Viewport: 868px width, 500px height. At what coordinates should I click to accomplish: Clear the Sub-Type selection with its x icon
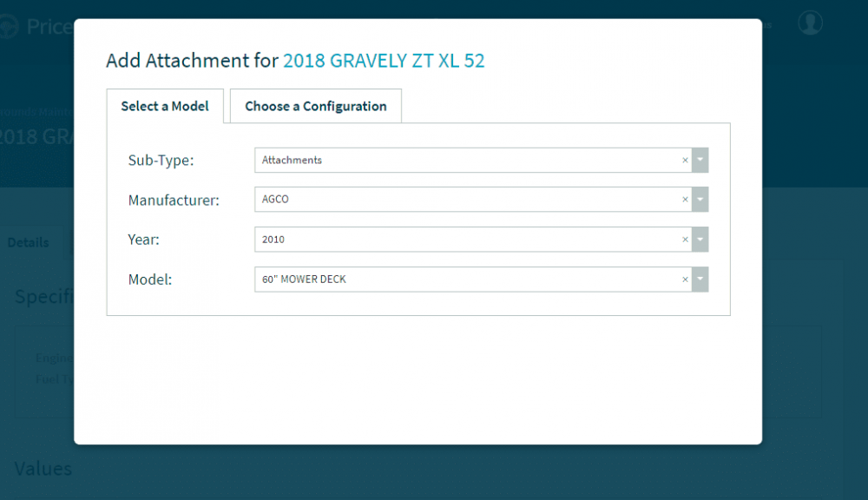(684, 161)
